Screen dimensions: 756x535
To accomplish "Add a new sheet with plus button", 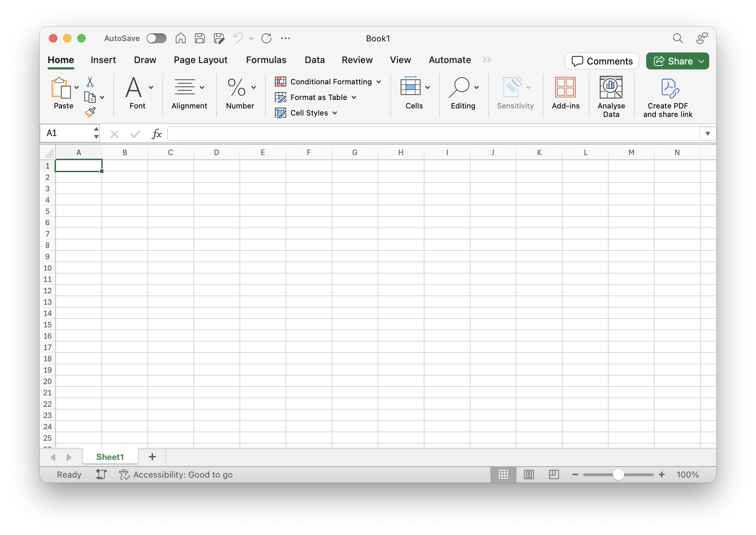I will (152, 457).
